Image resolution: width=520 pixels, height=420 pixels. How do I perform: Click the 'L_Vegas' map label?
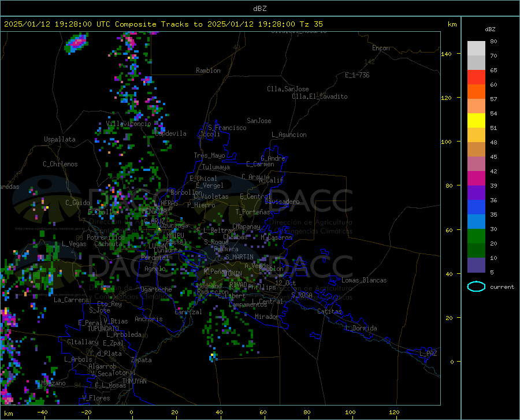click(74, 244)
